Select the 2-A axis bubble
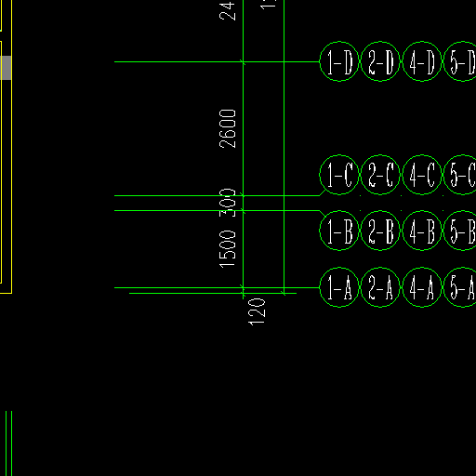This screenshot has width=476, height=476. [380, 287]
